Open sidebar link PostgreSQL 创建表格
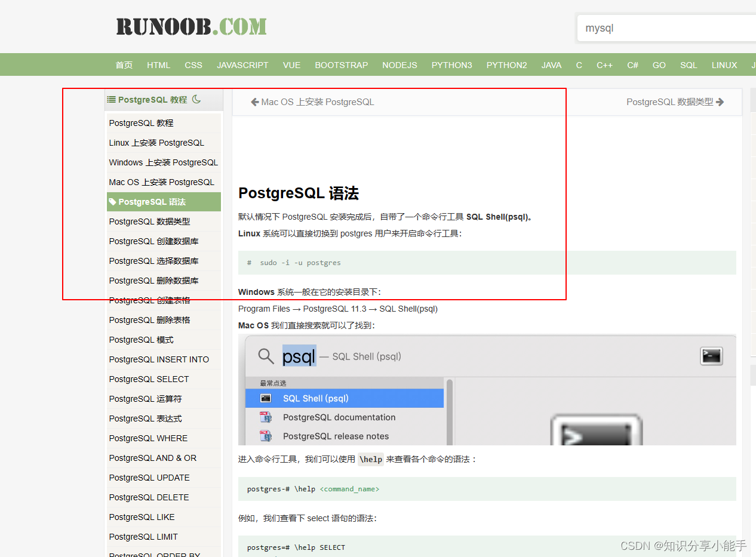This screenshot has height=557, width=756. click(149, 300)
